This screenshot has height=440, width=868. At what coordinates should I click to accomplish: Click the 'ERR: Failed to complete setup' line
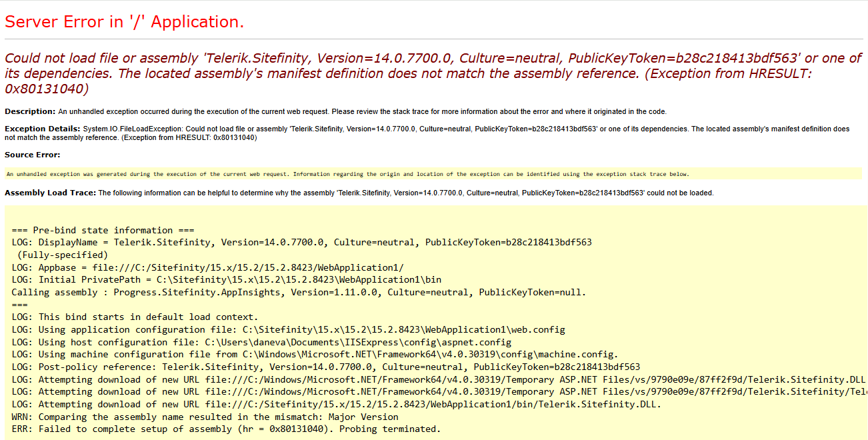coord(226,429)
